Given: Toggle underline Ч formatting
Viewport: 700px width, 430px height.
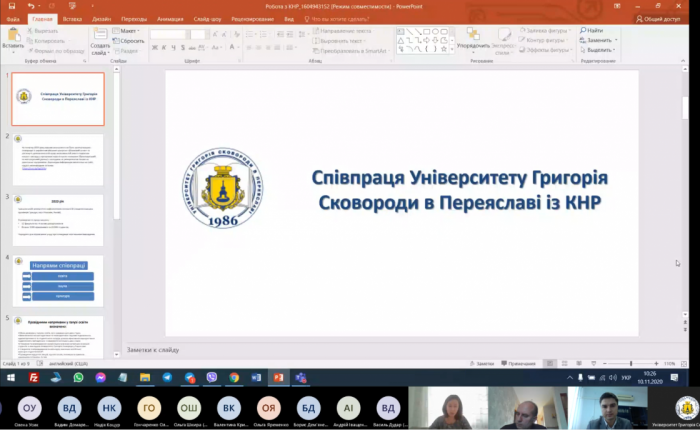Looking at the screenshot, I should coord(173,48).
